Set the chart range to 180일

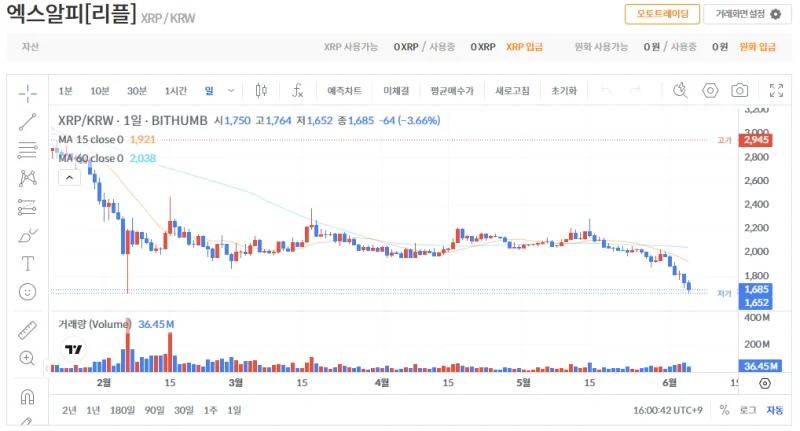(122, 410)
